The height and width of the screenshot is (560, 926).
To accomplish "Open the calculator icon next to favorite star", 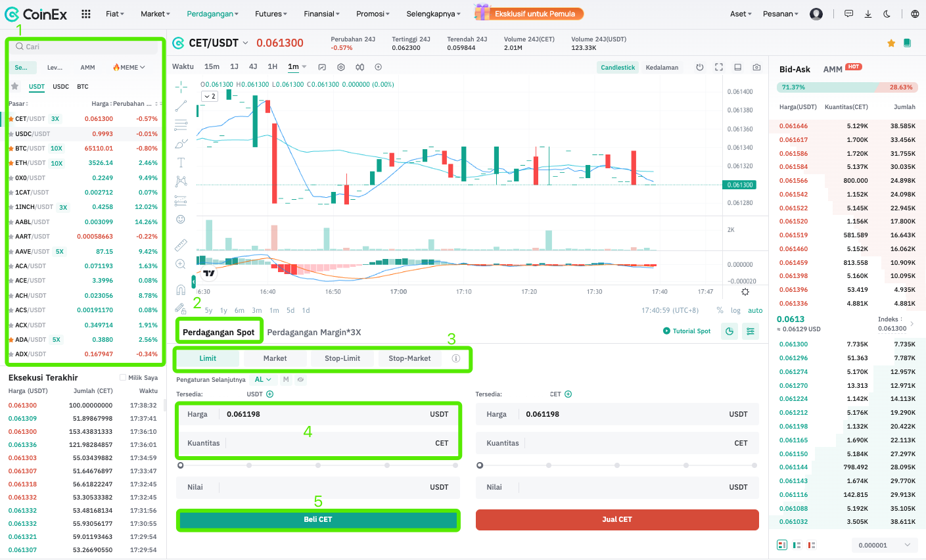I will pyautogui.click(x=908, y=43).
